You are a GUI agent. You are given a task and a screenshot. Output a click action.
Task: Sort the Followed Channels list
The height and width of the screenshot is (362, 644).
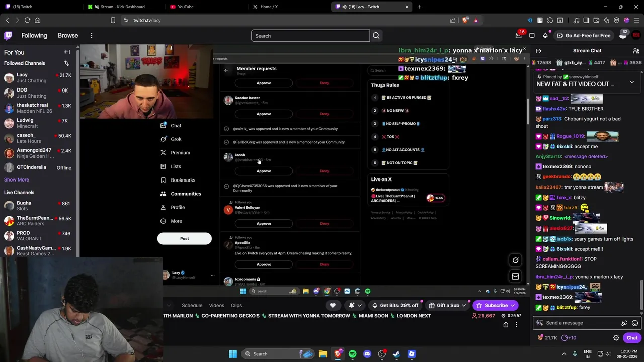coord(66,63)
